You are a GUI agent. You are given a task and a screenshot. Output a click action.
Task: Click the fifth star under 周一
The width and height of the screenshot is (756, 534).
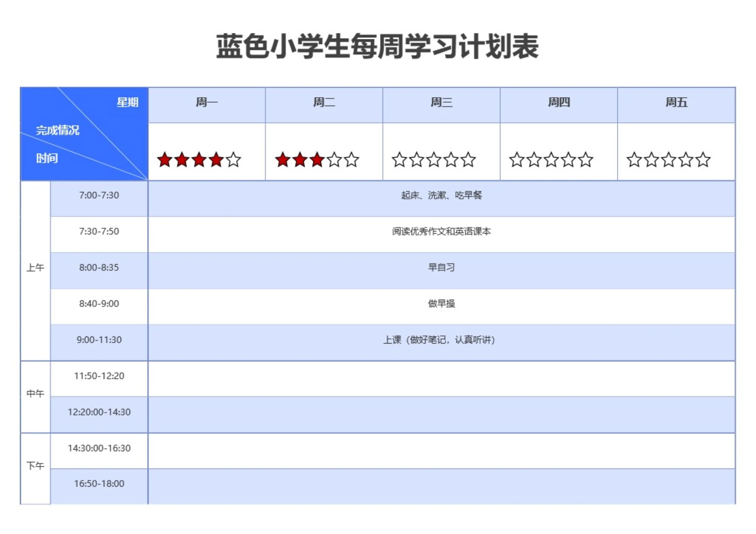click(233, 160)
